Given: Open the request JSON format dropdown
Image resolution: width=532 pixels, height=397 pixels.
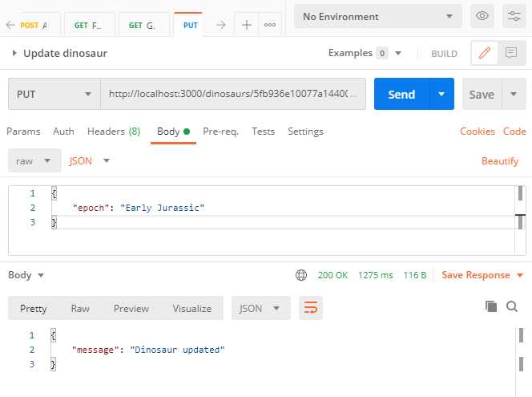Looking at the screenshot, I should 89,160.
